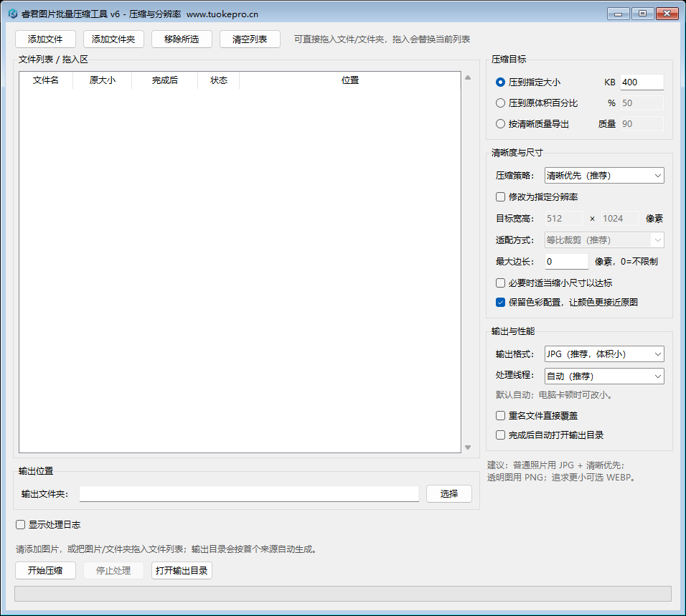Click the app logo icon in title bar
The image size is (686, 616).
[x=13, y=14]
